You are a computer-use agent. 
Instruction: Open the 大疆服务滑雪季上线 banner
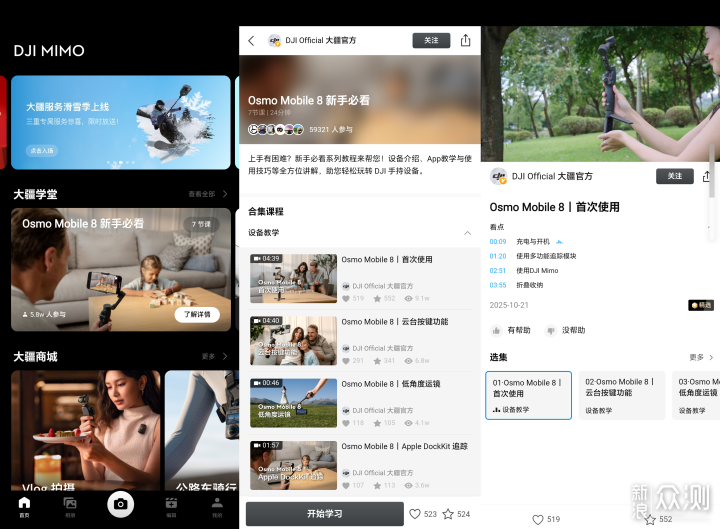[x=121, y=122]
